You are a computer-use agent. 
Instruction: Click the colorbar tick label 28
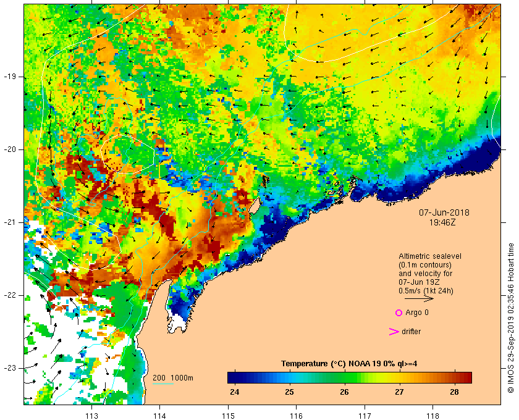[x=455, y=392]
